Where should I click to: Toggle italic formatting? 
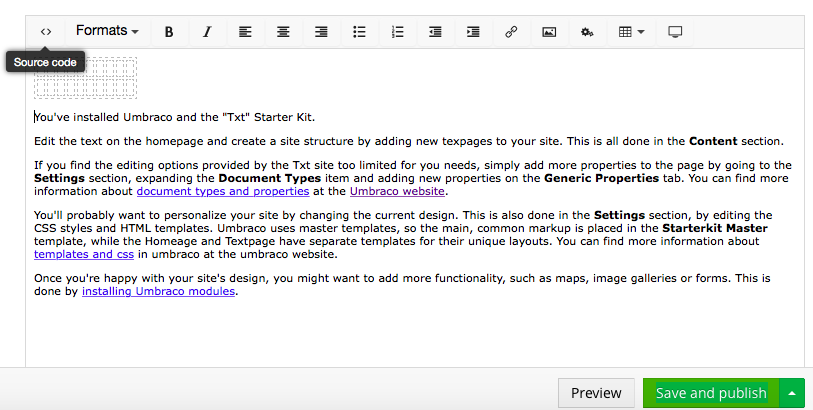[x=207, y=32]
